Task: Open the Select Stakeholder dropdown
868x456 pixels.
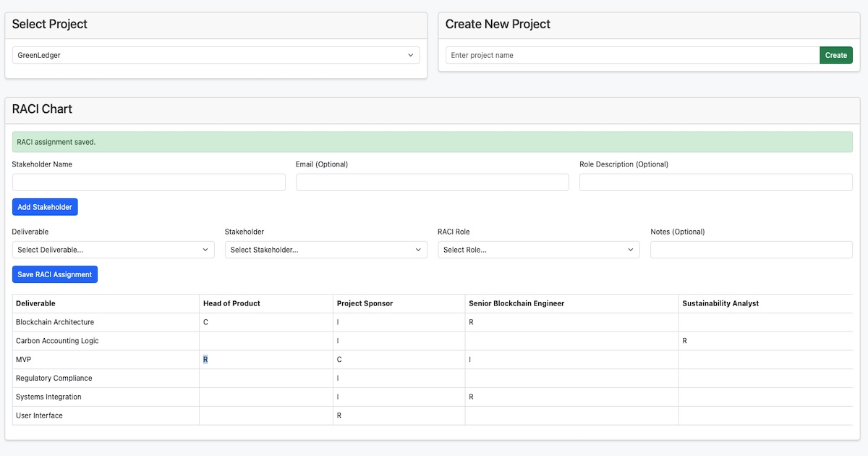Action: 325,250
